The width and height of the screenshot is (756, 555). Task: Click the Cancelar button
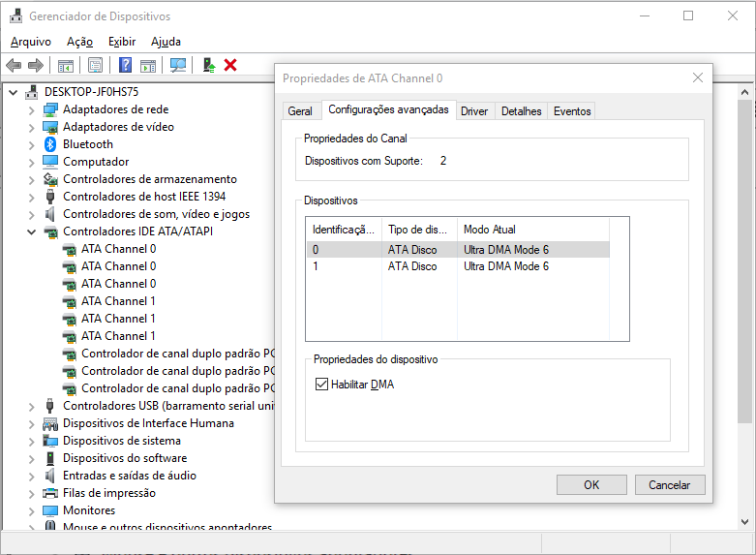pyautogui.click(x=669, y=484)
